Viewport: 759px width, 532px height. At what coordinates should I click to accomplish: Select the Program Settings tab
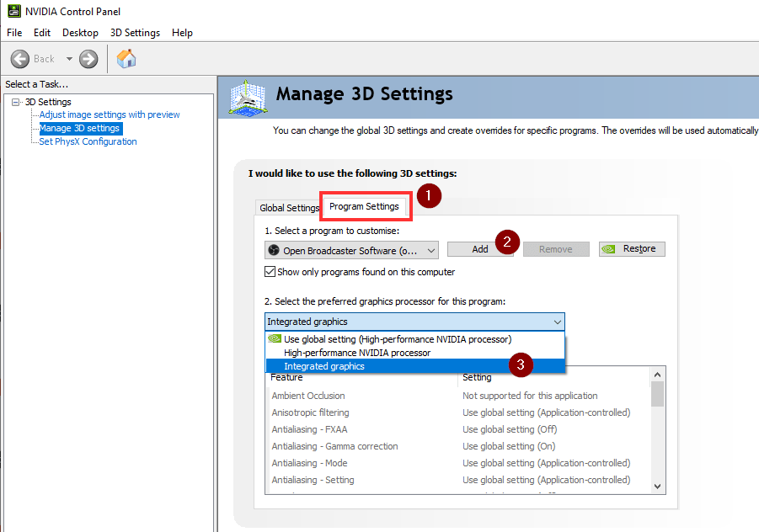pyautogui.click(x=364, y=206)
